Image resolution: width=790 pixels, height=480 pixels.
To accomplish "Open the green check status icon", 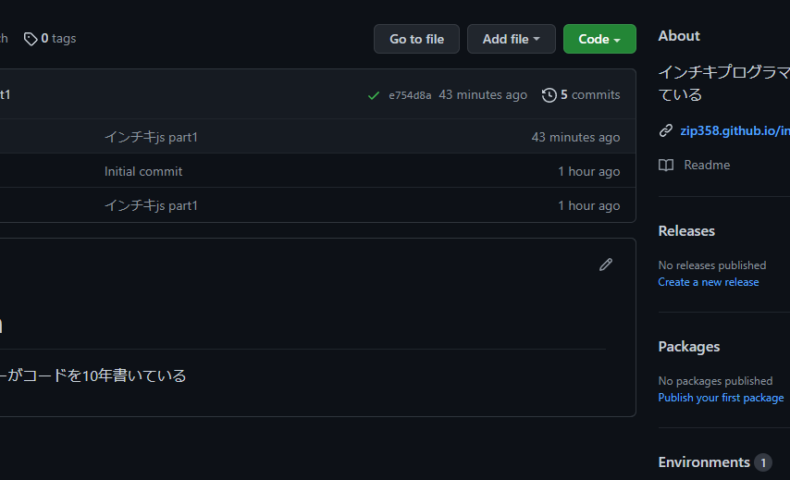I will [373, 95].
